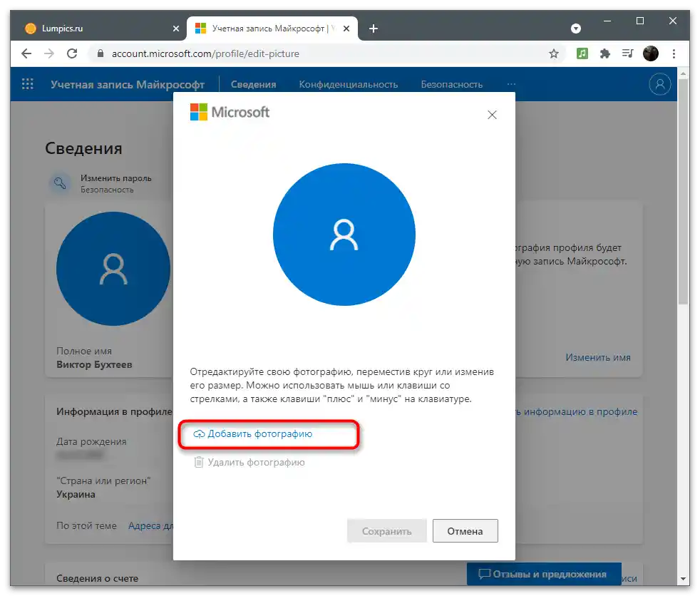Click the Виктор Бухтеев name text
This screenshot has width=700, height=596.
pos(94,364)
